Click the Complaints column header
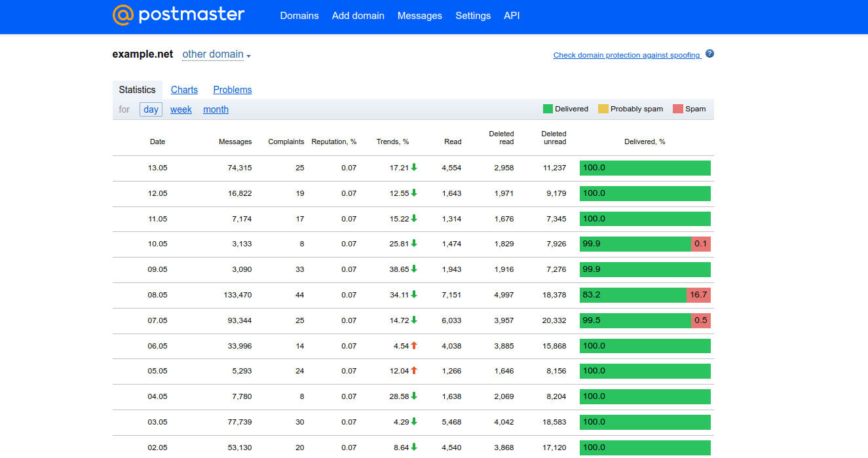 (286, 142)
